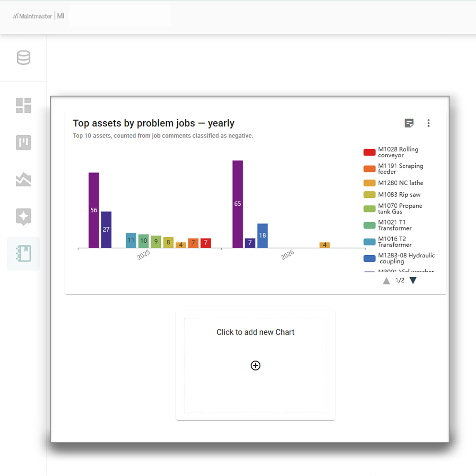Screen dimensions: 476x476
Task: Toggle M1280 NC lathe legend swatch
Action: pos(369,183)
